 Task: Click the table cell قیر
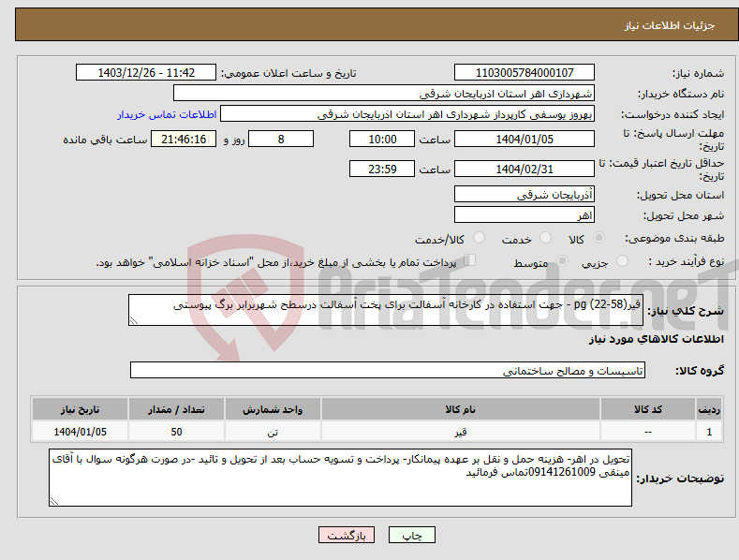(x=461, y=432)
